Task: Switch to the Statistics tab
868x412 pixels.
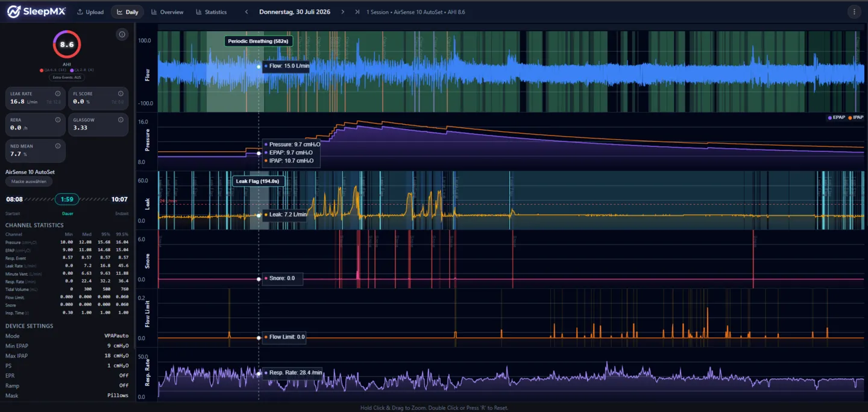Action: (x=211, y=11)
